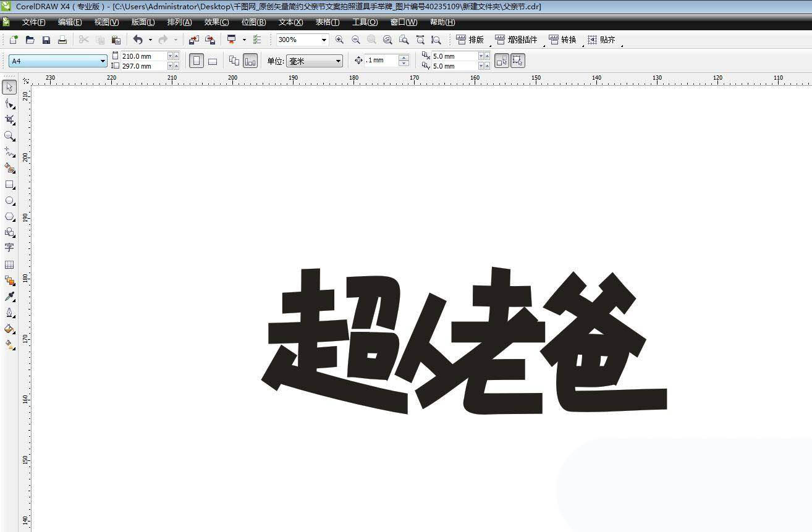Open the 文本 menu

pyautogui.click(x=290, y=22)
